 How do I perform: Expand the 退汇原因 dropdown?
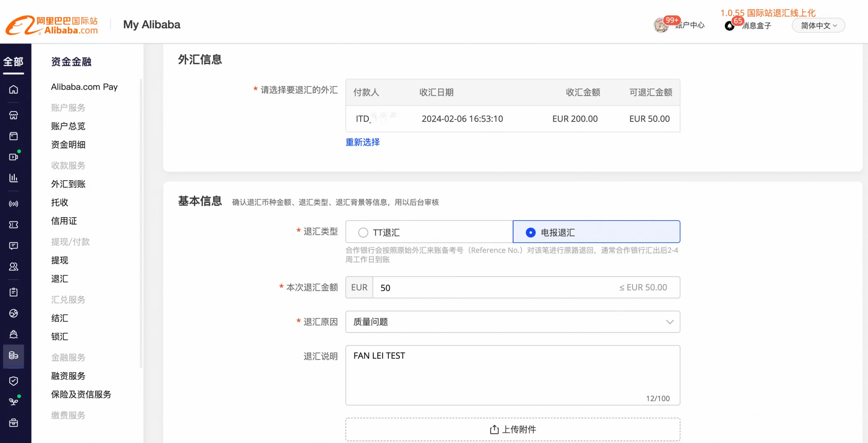tap(512, 322)
